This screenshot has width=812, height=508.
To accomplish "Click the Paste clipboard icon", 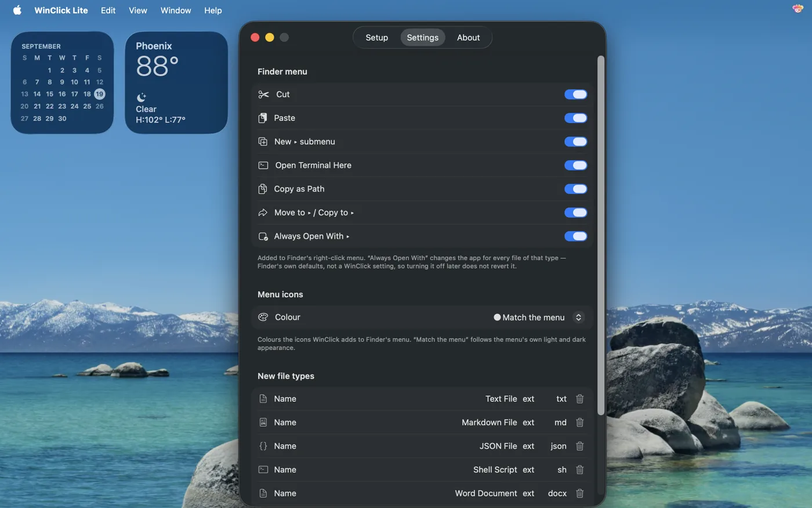I will tap(263, 118).
